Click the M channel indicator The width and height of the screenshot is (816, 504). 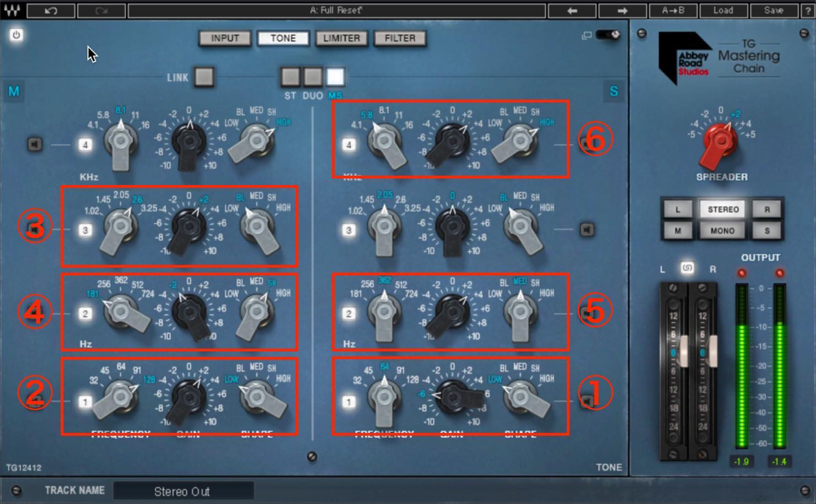coord(14,91)
